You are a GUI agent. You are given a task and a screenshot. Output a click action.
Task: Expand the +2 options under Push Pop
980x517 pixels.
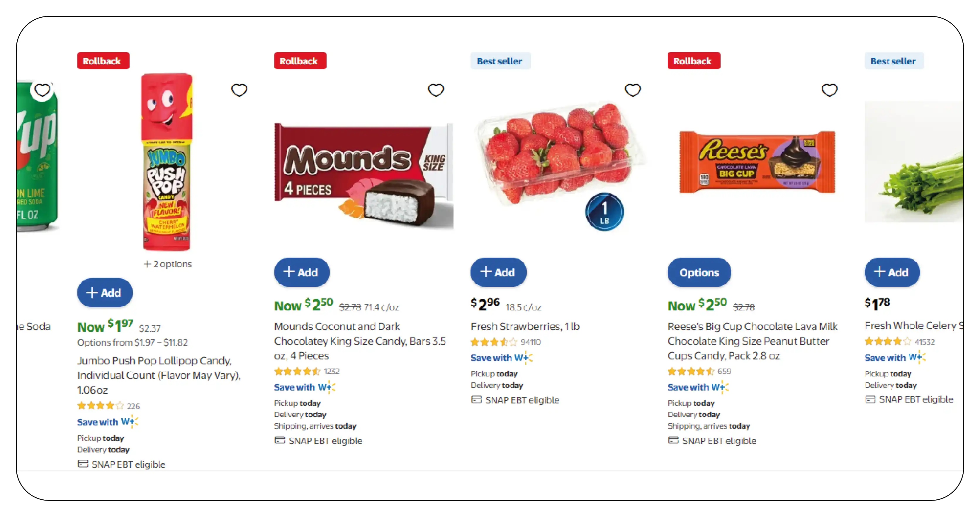tap(168, 264)
